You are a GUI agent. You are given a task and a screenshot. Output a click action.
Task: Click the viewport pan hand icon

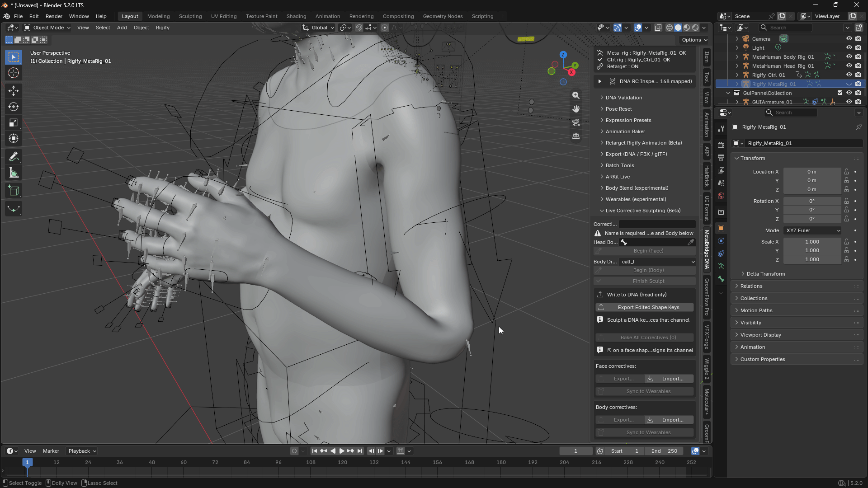coord(576,109)
